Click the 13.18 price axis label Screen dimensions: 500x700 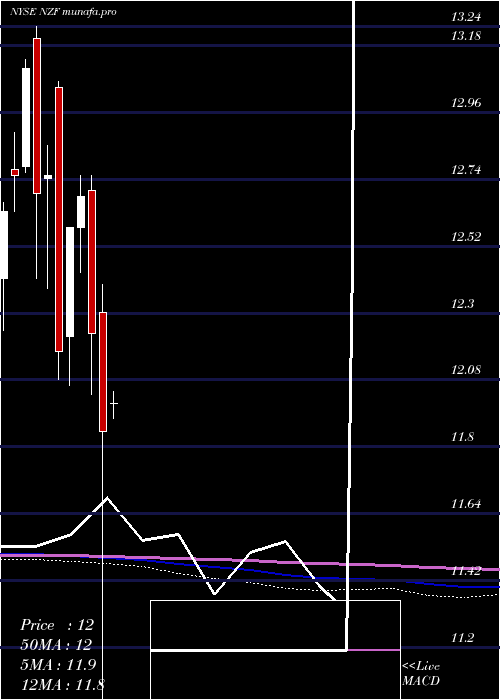(x=466, y=36)
